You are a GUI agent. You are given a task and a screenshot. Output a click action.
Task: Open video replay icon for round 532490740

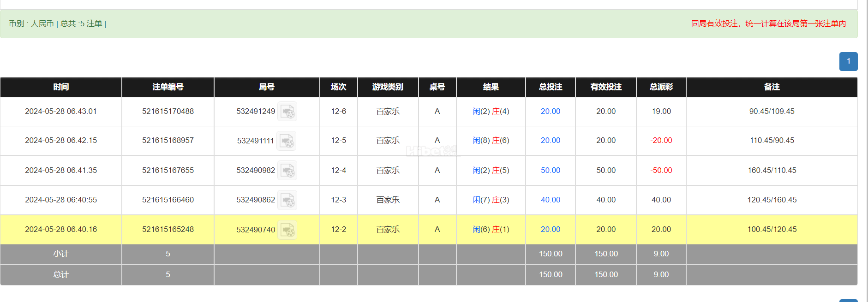[287, 230]
